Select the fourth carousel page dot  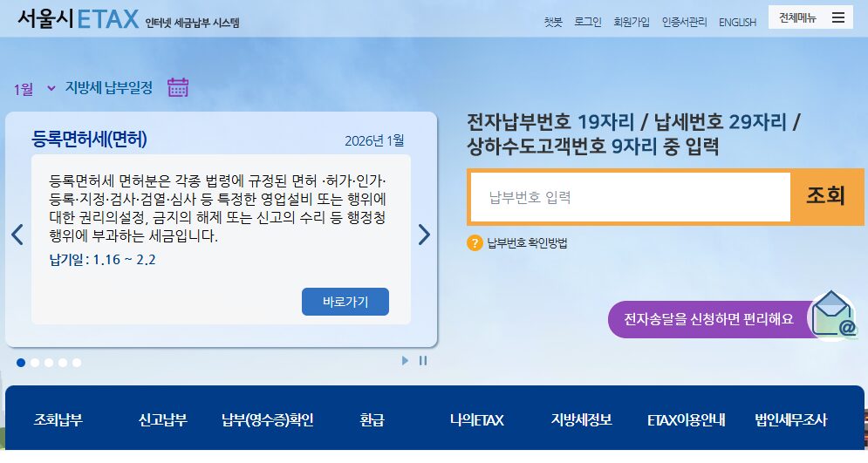[63, 363]
